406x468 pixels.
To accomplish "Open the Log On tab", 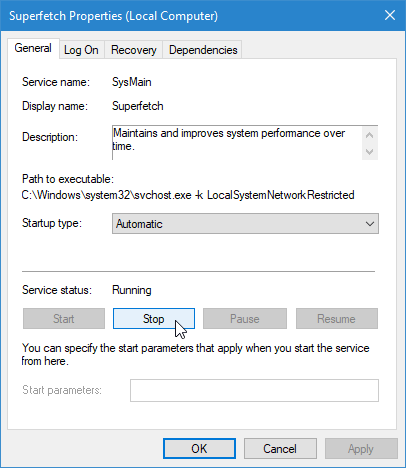I will click(81, 50).
